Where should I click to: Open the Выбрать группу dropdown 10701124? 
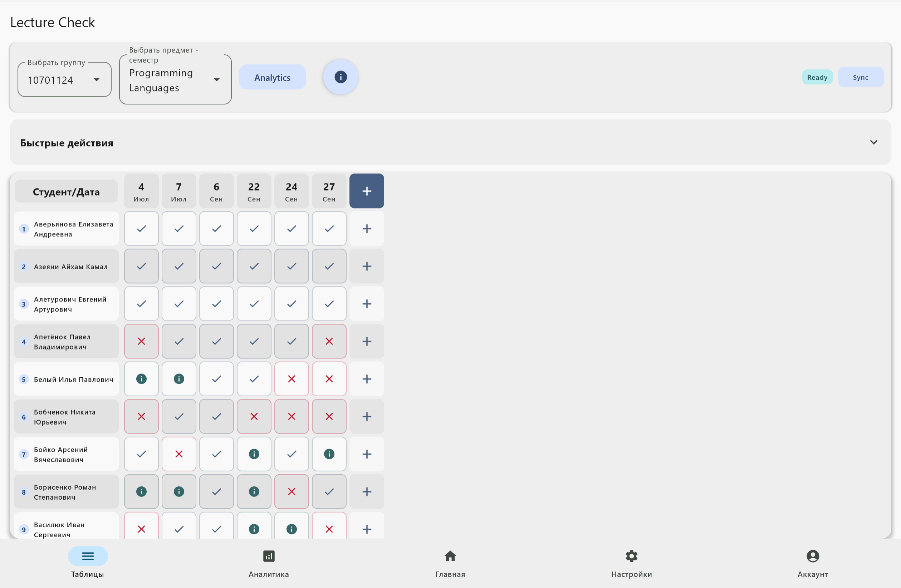coord(64,80)
